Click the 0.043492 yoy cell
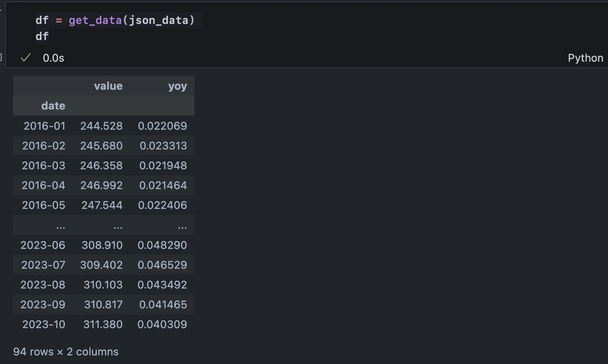608x364 pixels. coord(162,285)
